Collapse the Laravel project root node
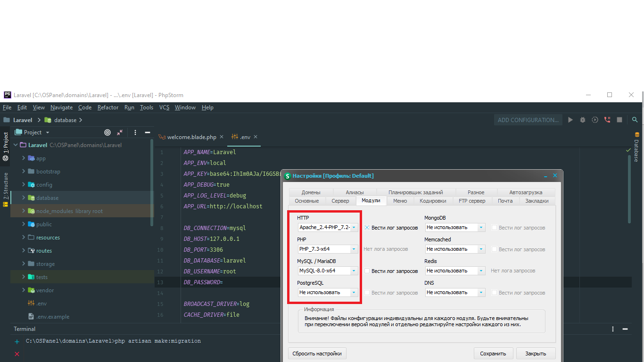The width and height of the screenshot is (644, 362). point(16,145)
